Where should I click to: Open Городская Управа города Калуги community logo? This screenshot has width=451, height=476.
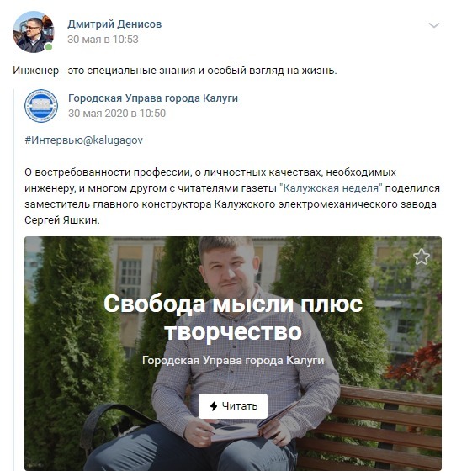[41, 106]
